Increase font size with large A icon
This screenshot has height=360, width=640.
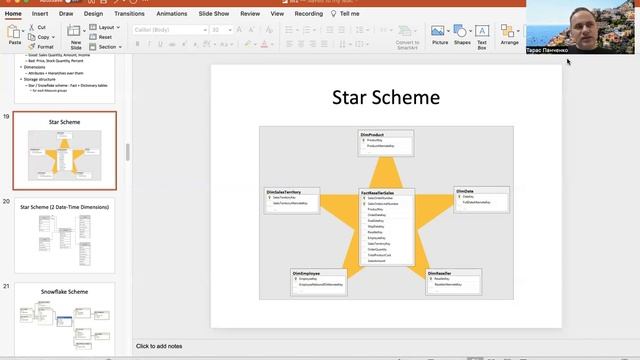tap(240, 30)
